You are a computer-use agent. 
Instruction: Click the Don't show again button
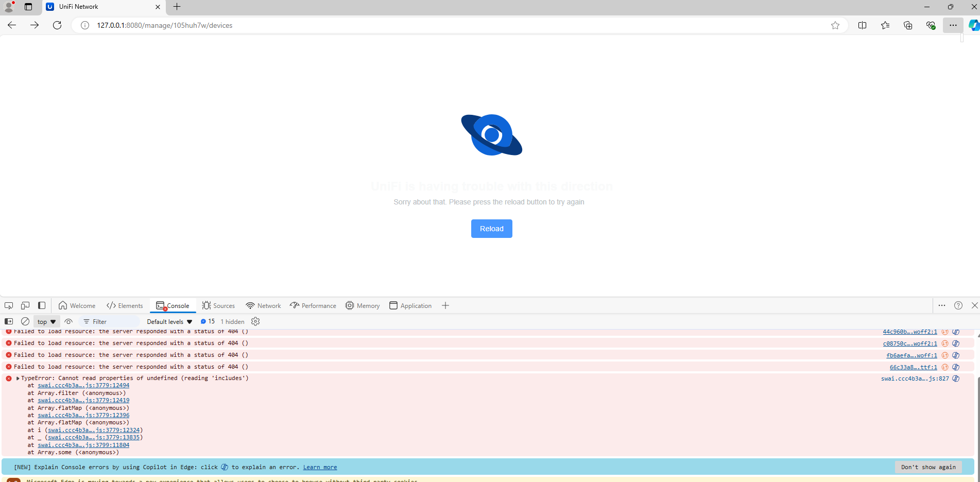click(x=928, y=467)
